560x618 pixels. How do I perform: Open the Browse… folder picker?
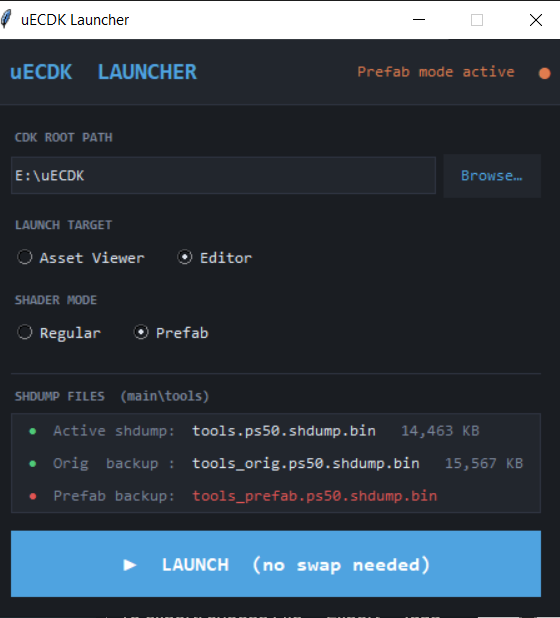click(492, 175)
